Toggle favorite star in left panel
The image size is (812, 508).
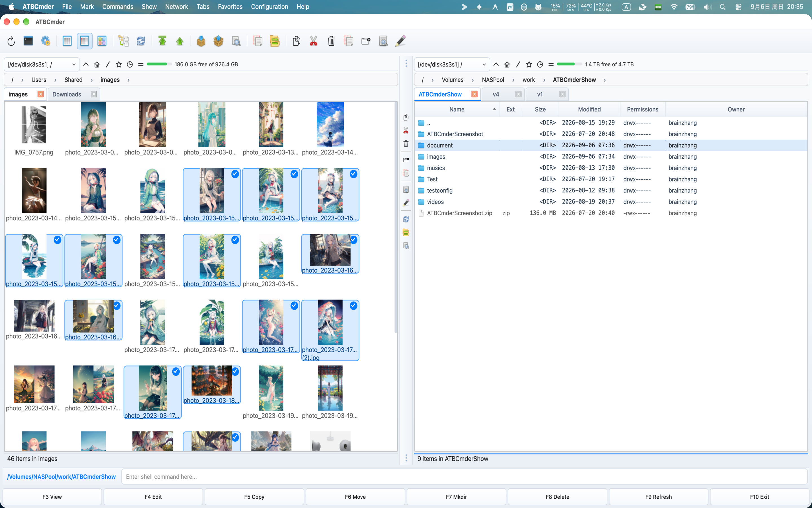pos(119,65)
